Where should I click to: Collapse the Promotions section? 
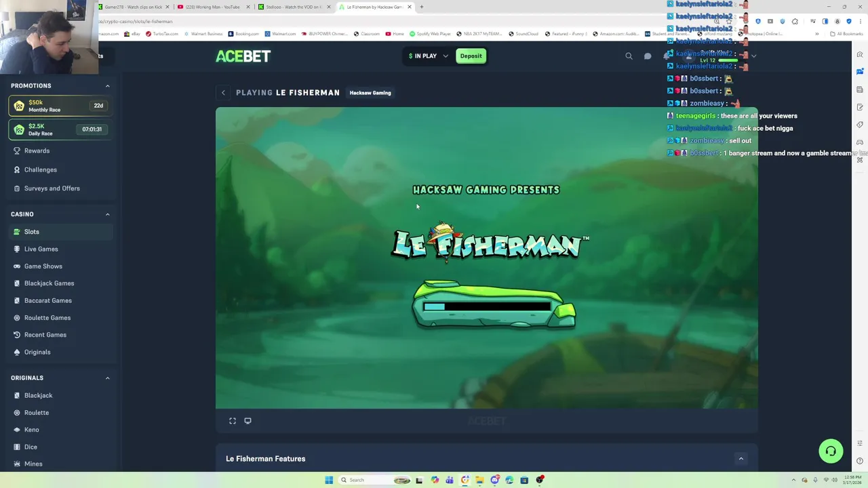tap(107, 86)
